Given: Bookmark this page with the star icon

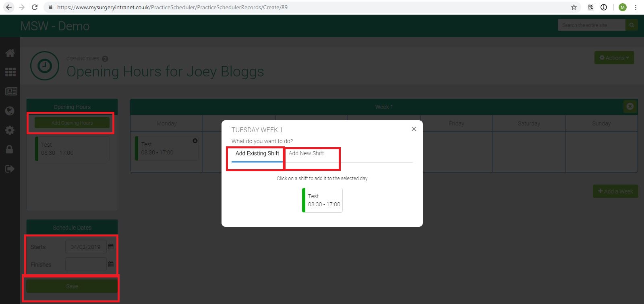Looking at the screenshot, I should pos(574,7).
